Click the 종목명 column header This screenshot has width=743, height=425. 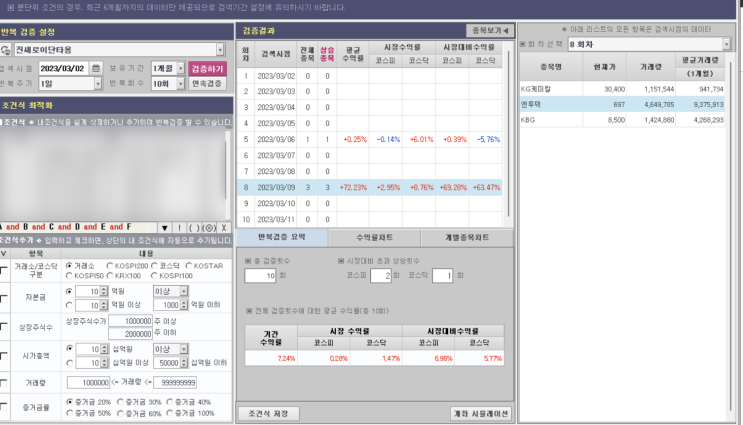(x=551, y=67)
